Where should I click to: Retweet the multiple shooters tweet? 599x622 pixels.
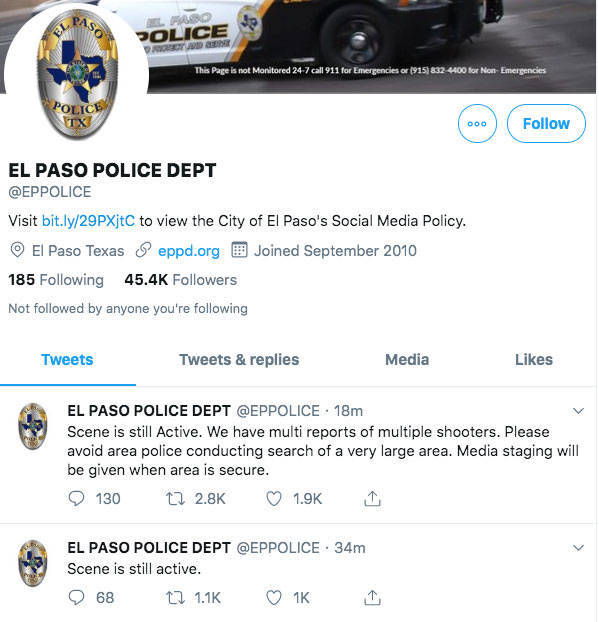[x=175, y=499]
